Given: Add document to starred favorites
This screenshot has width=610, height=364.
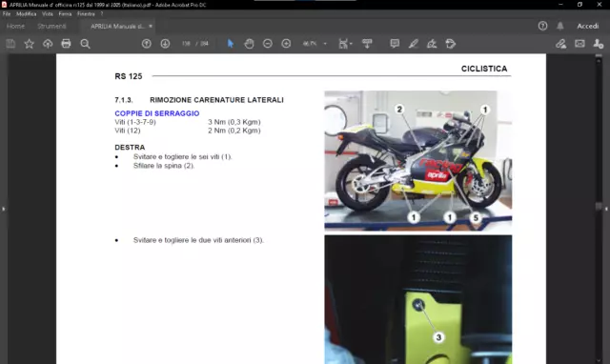Looking at the screenshot, I should 30,44.
